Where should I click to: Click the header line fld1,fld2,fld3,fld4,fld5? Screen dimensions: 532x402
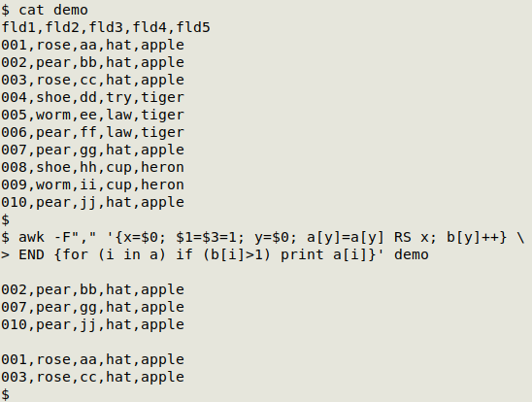[106, 27]
